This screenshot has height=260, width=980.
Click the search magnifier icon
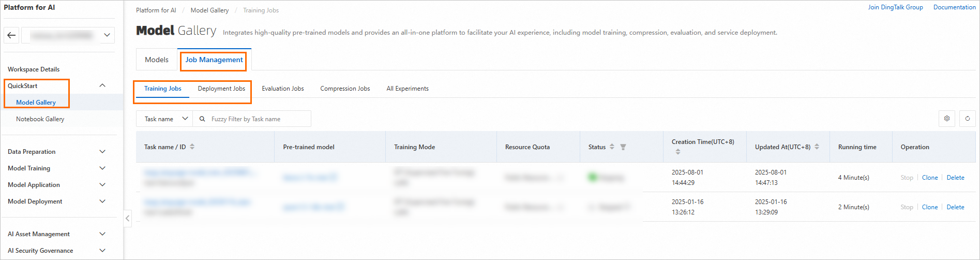coord(202,119)
